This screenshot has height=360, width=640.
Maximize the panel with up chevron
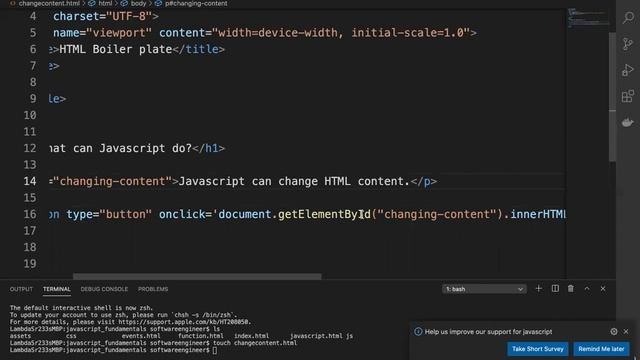[x=587, y=289]
